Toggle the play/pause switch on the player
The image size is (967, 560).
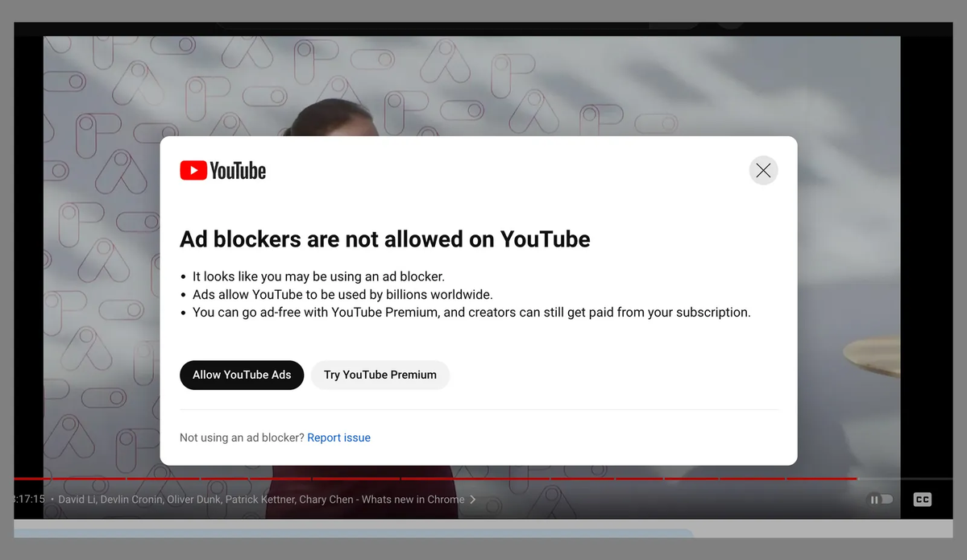880,500
